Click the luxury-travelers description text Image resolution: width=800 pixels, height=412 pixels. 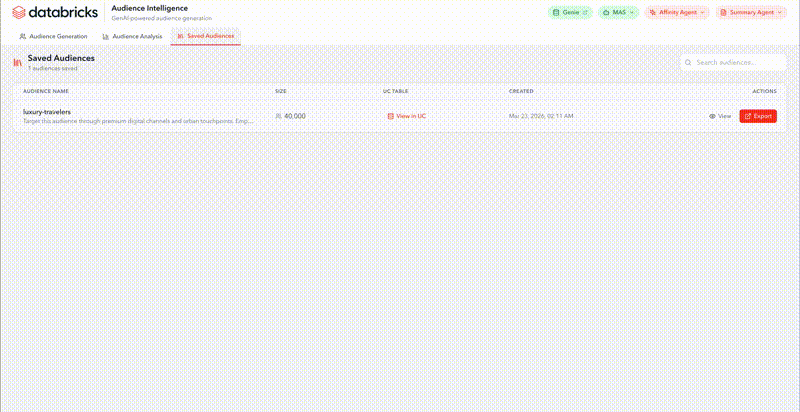[x=138, y=121]
